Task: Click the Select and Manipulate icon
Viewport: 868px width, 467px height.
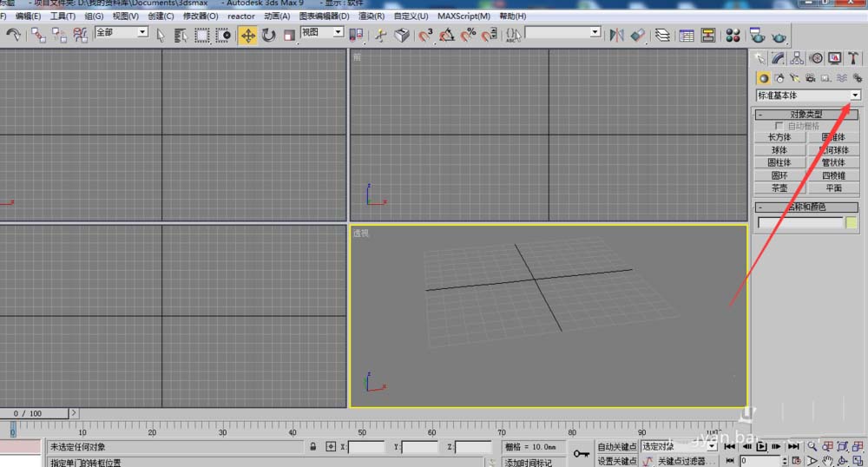Action: coord(380,36)
